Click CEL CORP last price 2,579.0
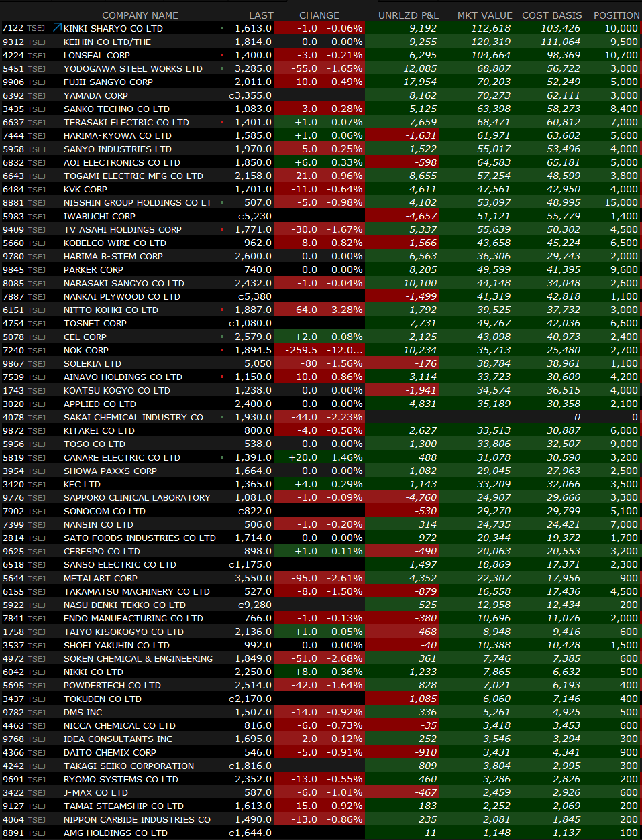642x840 pixels. click(x=254, y=337)
